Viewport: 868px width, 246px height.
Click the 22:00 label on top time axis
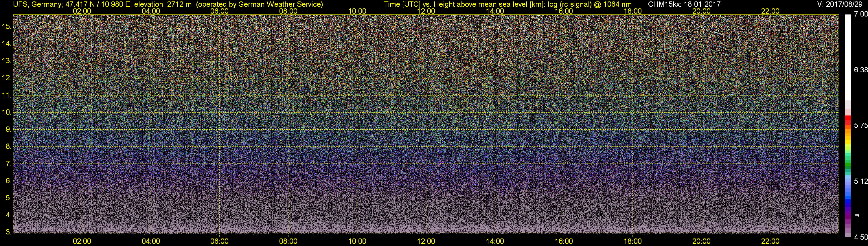[770, 11]
